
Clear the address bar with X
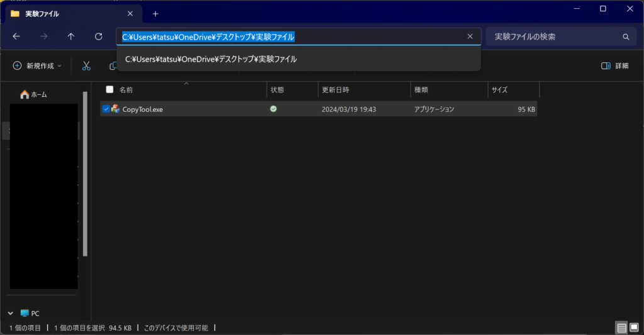tap(470, 36)
